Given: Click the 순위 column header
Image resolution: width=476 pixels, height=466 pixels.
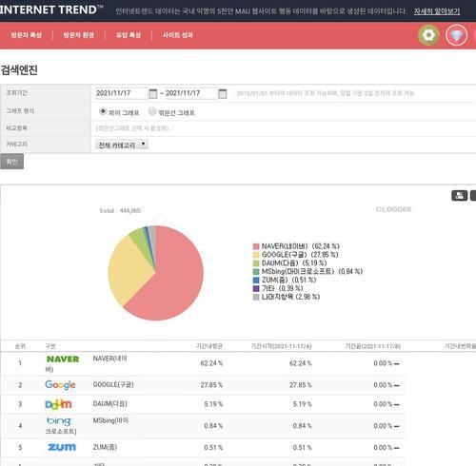Looking at the screenshot, I should point(20,346).
